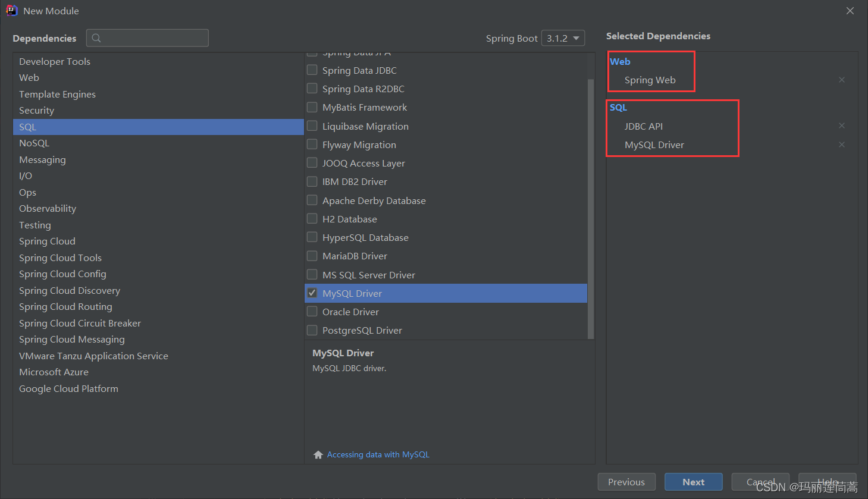Select Spring Web in Selected Dependencies
This screenshot has width=868, height=499.
coord(650,80)
